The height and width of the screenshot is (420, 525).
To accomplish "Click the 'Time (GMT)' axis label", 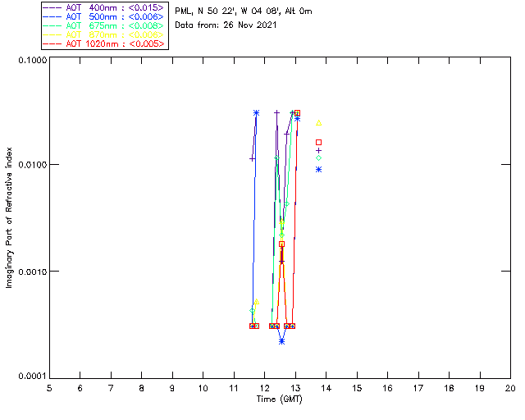I will point(280,399).
